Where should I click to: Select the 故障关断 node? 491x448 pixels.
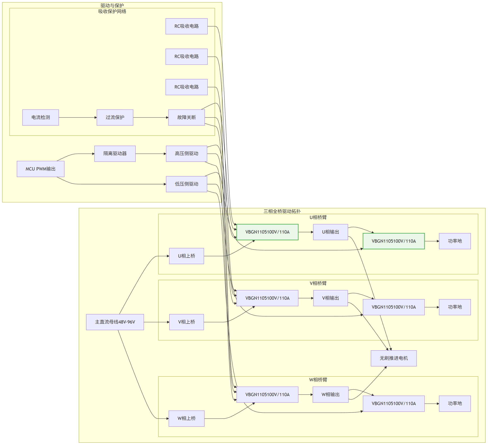coord(187,118)
